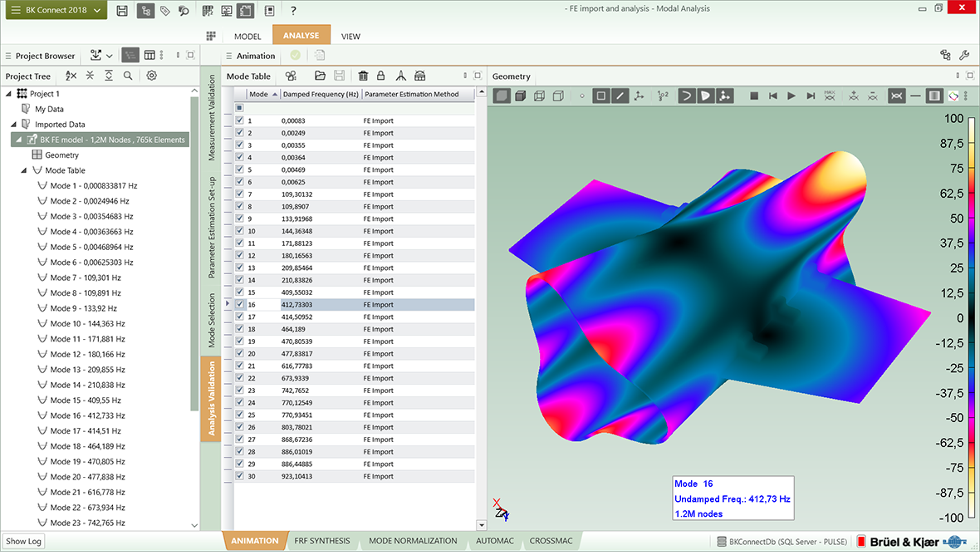The width and height of the screenshot is (980, 560).
Task: Switch to the MODEL ribbon tab
Action: point(247,36)
